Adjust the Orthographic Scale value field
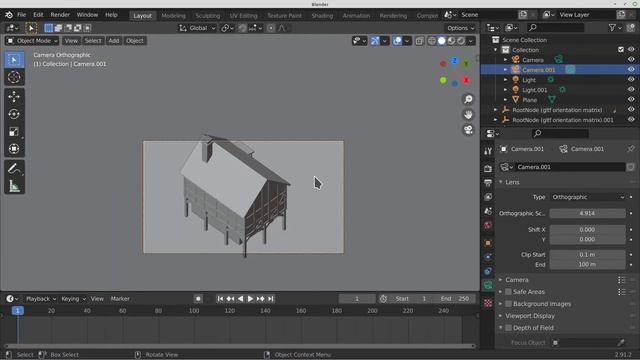 (587, 213)
